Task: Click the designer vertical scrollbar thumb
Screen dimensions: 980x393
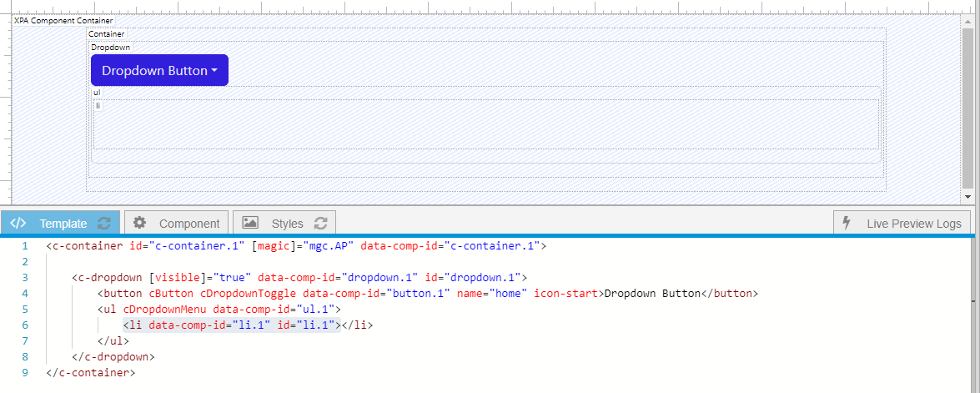Action: pos(967,108)
